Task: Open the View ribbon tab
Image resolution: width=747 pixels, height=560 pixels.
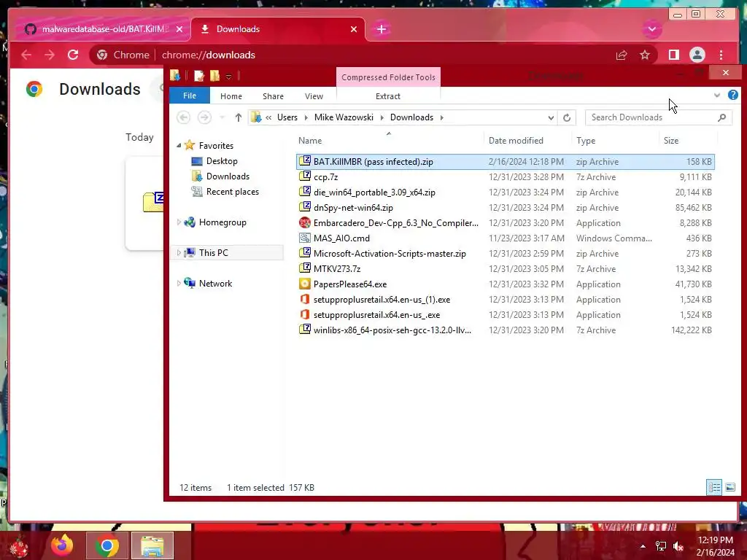Action: click(314, 96)
